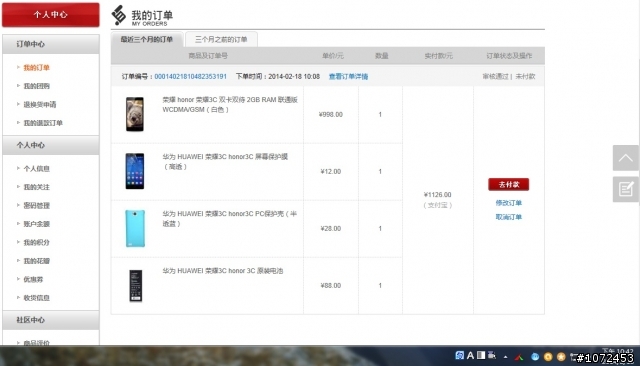Open 我的关注 in the sidebar
The image size is (640, 366).
click(x=36, y=187)
